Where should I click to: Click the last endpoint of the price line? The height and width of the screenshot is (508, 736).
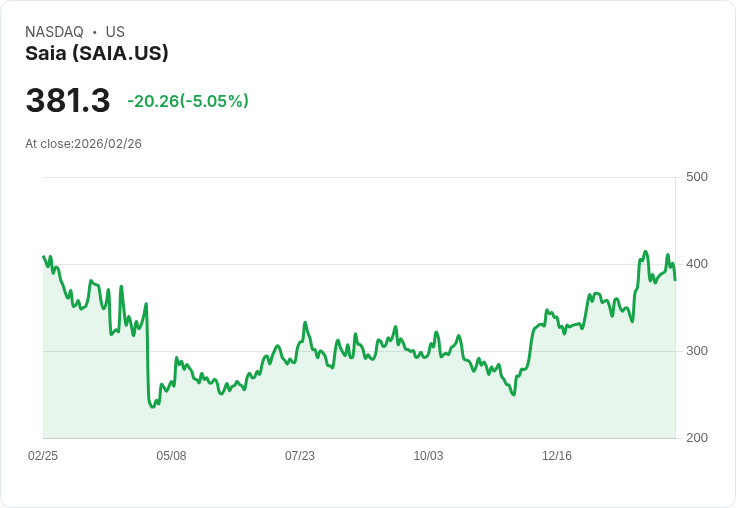[x=675, y=279]
